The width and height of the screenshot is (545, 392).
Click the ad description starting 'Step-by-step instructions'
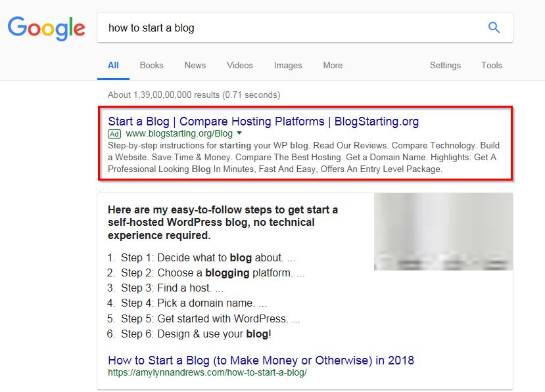(x=304, y=158)
